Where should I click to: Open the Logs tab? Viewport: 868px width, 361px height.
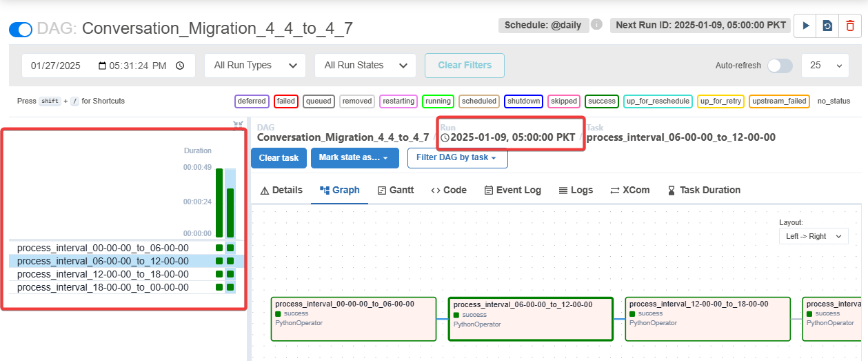click(x=575, y=190)
